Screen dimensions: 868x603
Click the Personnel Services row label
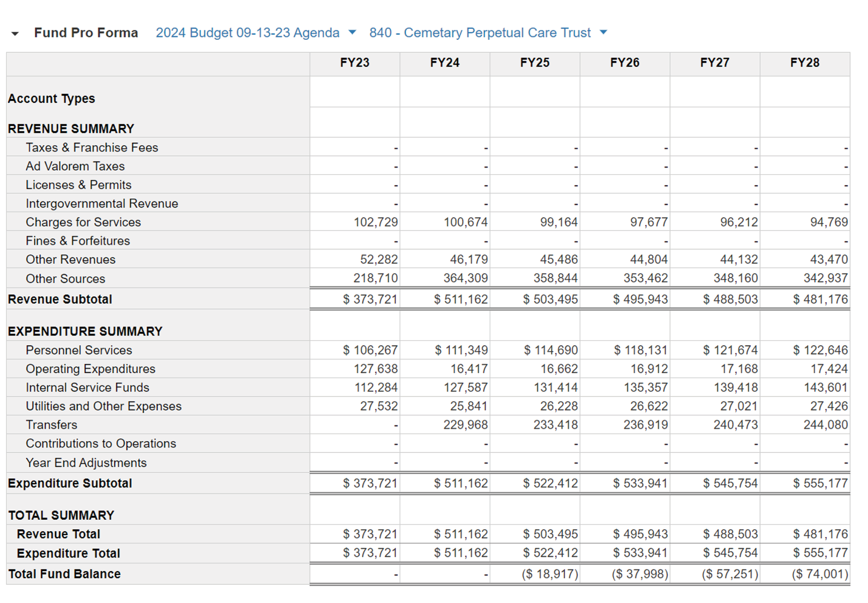click(79, 350)
